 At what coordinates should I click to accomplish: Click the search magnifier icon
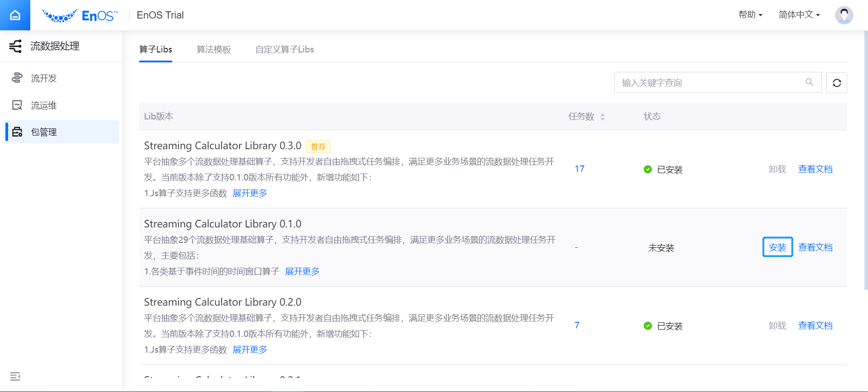809,82
